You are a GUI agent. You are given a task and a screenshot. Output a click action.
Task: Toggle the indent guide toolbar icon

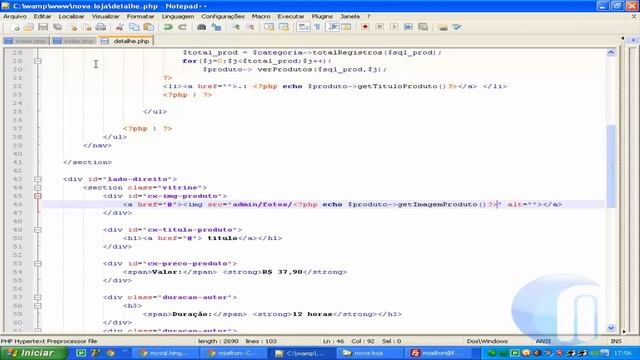(333, 27)
